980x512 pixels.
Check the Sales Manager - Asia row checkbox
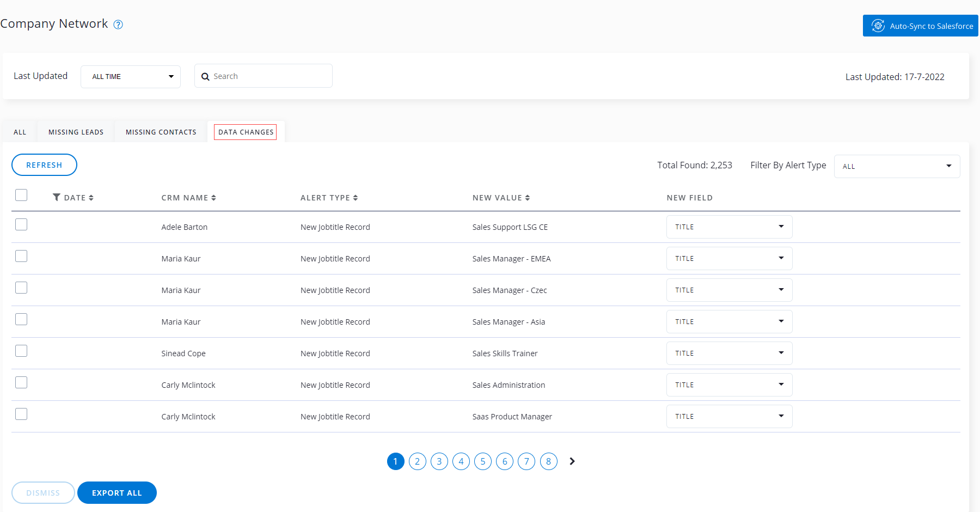point(21,319)
